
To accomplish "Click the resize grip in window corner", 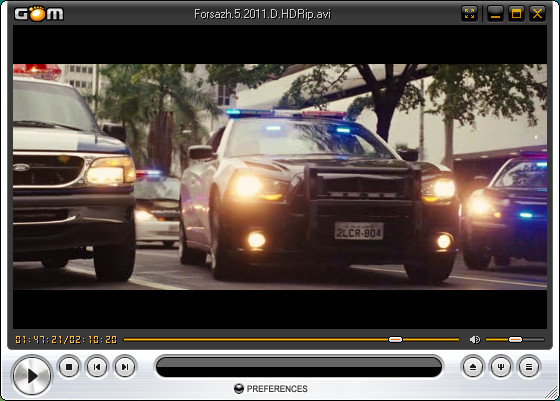I will coord(552,392).
